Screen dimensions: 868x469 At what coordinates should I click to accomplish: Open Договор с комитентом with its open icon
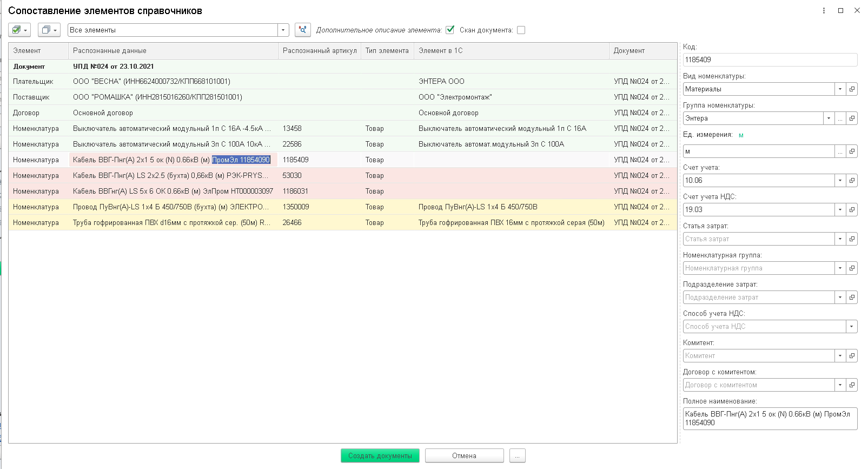[x=852, y=385]
